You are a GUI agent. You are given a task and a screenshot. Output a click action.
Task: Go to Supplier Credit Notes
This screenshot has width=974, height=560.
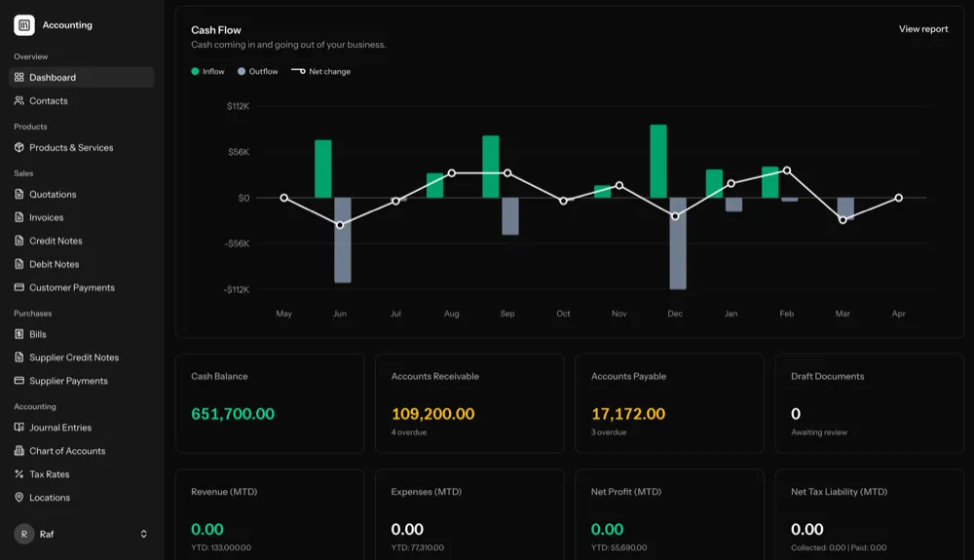82,357
